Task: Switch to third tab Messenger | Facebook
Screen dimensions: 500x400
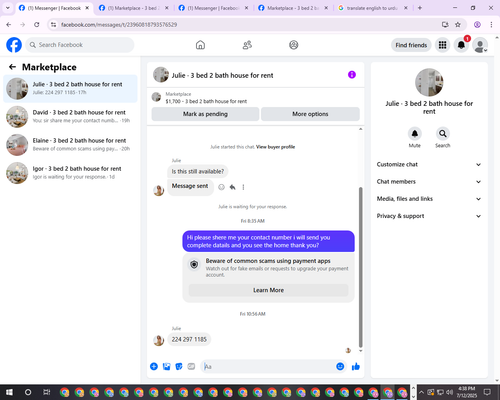Action: pos(214,8)
